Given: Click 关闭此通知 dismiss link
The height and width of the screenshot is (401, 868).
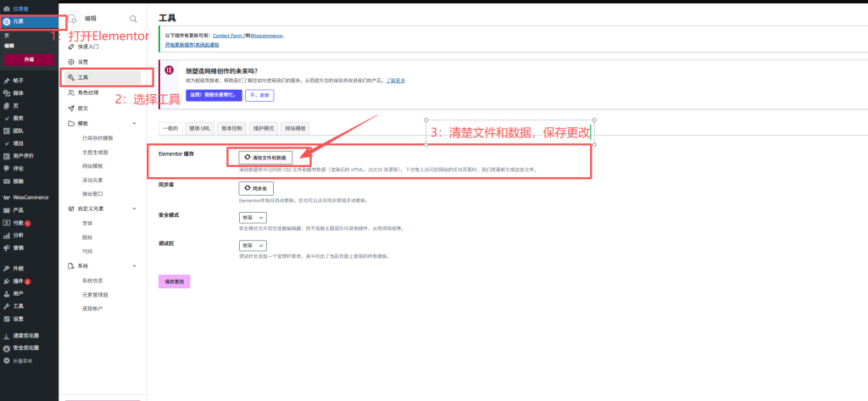Looking at the screenshot, I should pyautogui.click(x=207, y=44).
